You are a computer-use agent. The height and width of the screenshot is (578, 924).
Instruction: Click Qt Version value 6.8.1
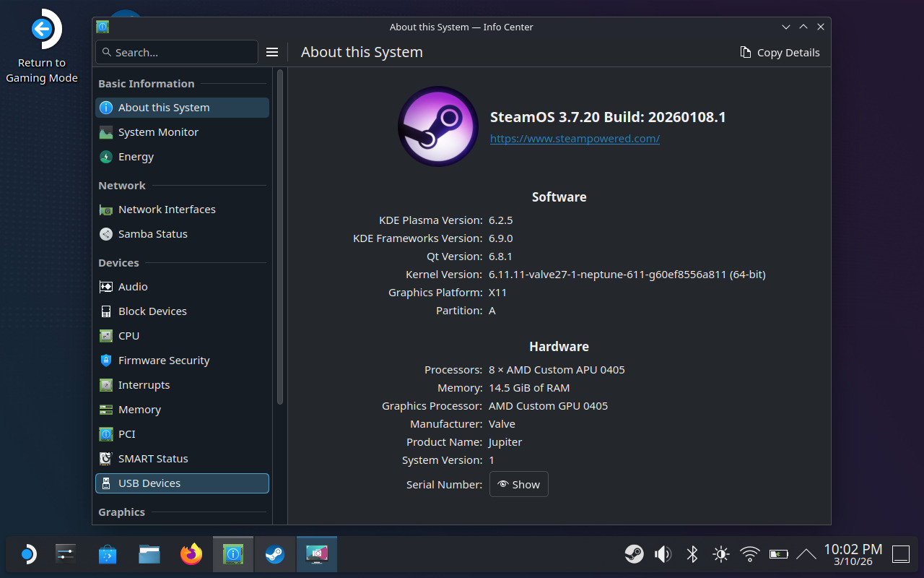pos(500,256)
